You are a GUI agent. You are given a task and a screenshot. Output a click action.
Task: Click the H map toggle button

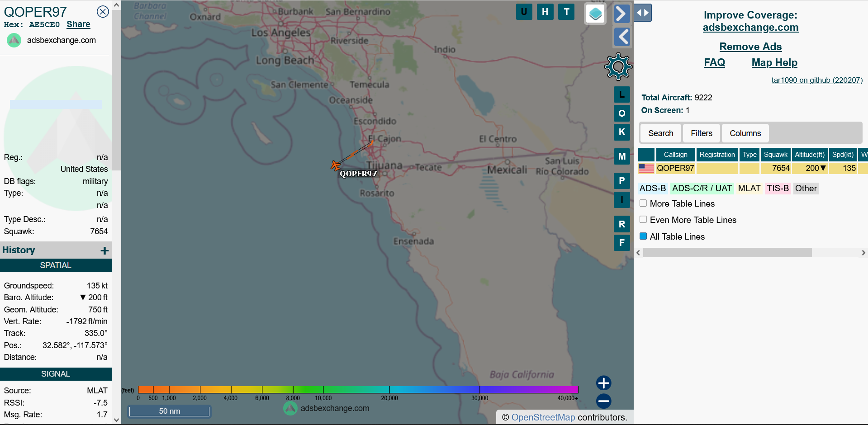pyautogui.click(x=545, y=12)
